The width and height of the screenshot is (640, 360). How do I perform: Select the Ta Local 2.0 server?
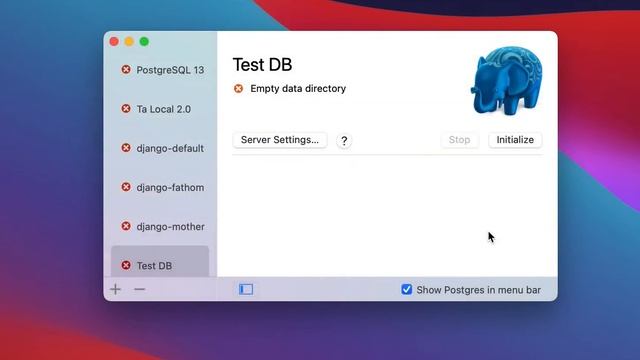(x=160, y=109)
